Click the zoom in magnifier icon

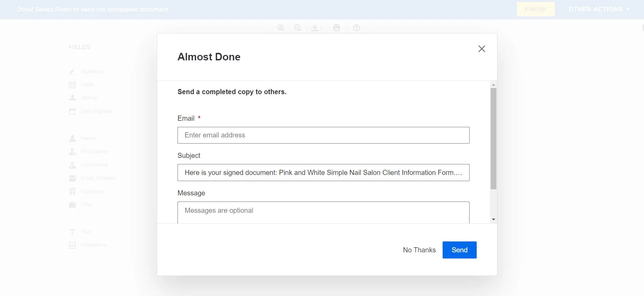coord(280,28)
